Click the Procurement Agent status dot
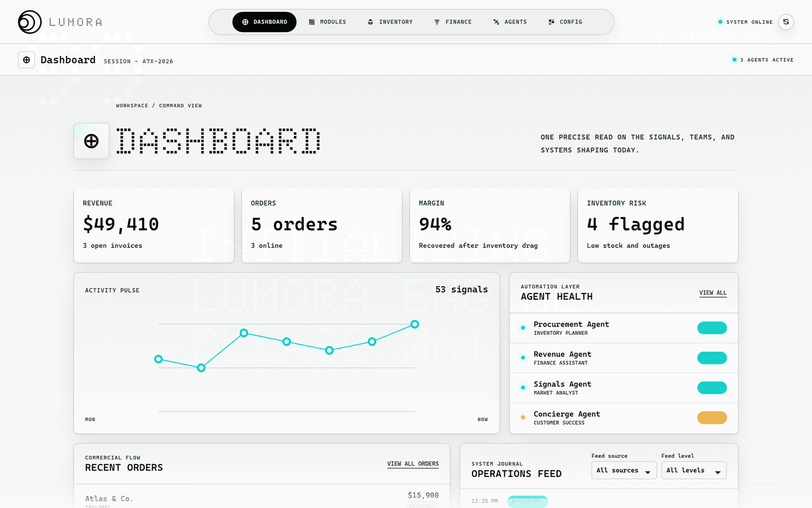 click(x=523, y=328)
